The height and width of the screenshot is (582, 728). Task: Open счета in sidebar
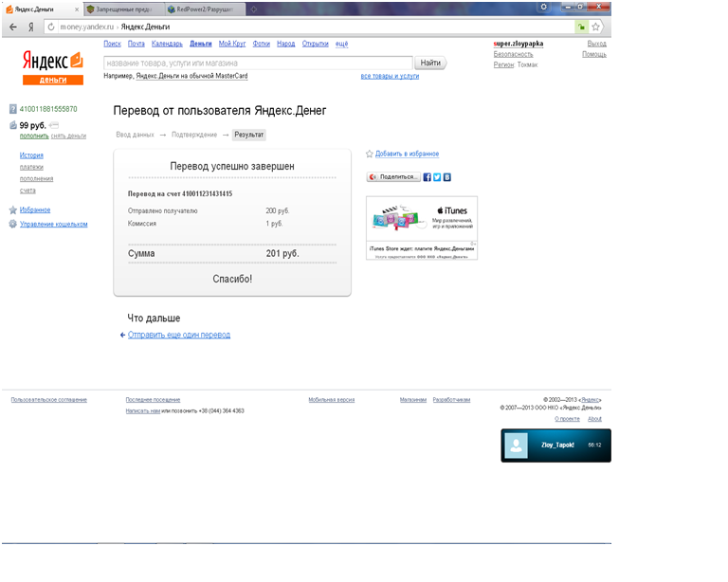27,191
